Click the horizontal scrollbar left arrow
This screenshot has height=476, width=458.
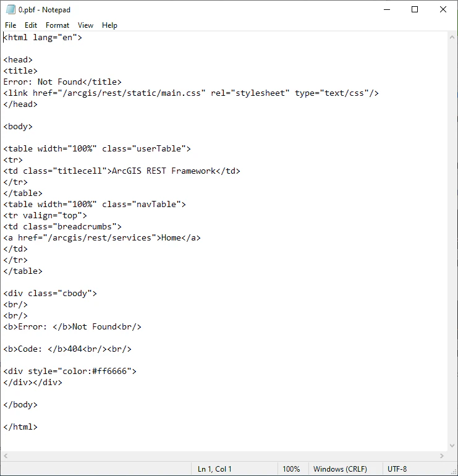coord(6,456)
